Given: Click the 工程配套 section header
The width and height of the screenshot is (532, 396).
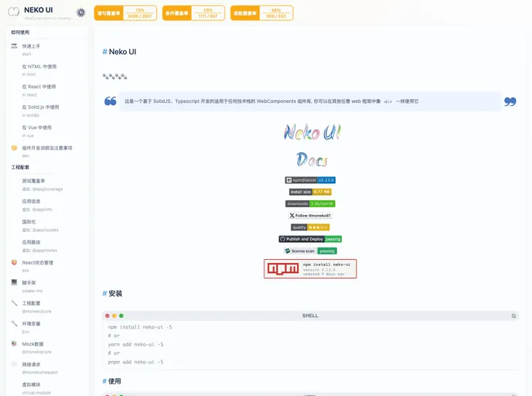Looking at the screenshot, I should coord(20,167).
